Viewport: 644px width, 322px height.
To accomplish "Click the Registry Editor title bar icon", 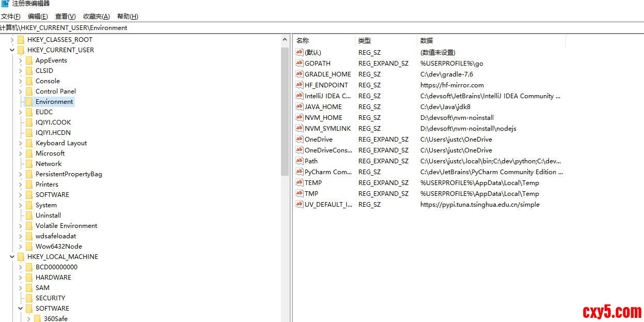I will click(x=5, y=3).
